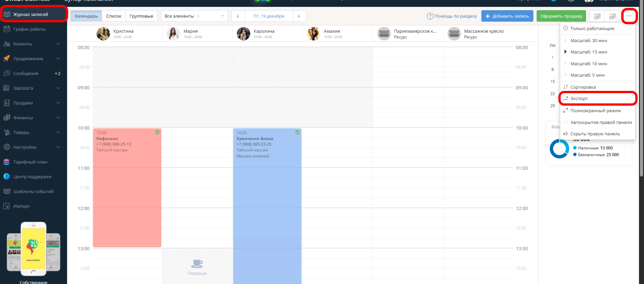Select Масштаб: 5 мин scale option
The image size is (644, 284).
[587, 75]
